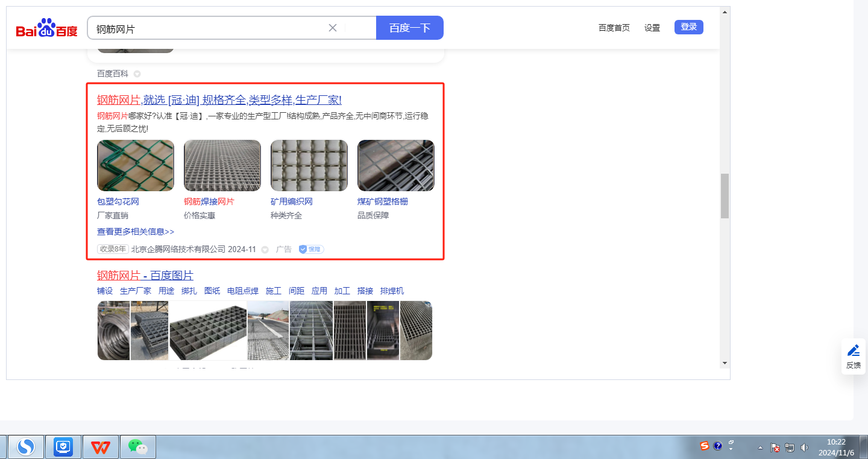Viewport: 868px width, 459px height.
Task: Select the 搭接 image filter tag
Action: [365, 291]
